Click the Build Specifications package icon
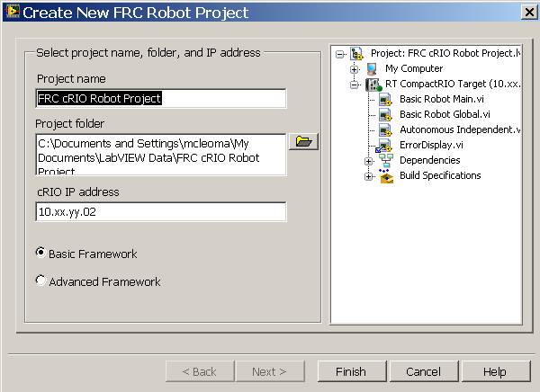The width and height of the screenshot is (540, 392). (386, 176)
